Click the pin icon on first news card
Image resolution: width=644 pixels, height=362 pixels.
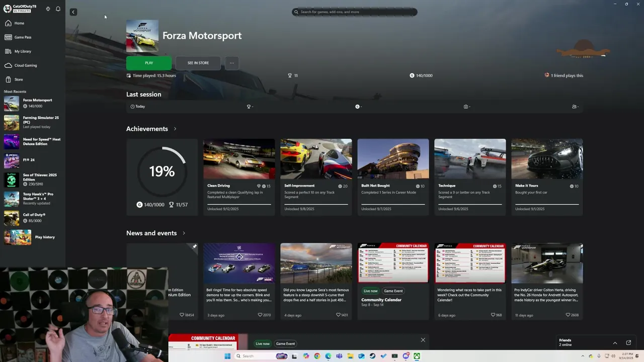click(194, 246)
